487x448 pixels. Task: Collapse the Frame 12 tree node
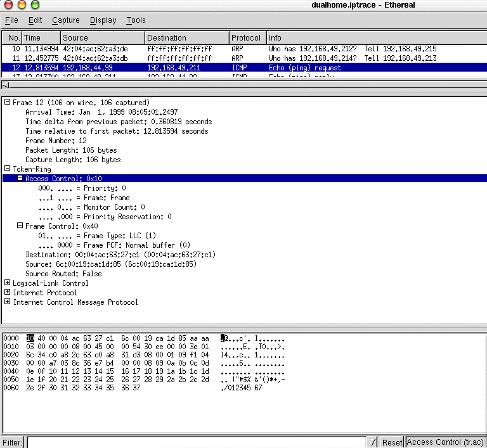pos(7,102)
